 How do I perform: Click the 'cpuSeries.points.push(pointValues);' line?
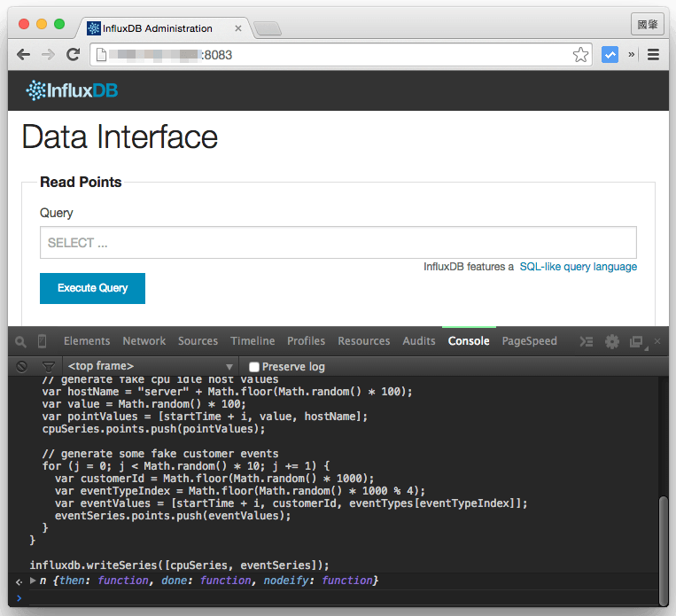click(153, 429)
